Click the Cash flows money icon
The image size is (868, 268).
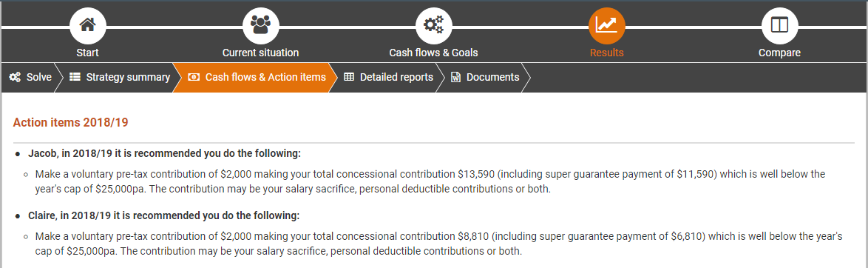pyautogui.click(x=194, y=77)
